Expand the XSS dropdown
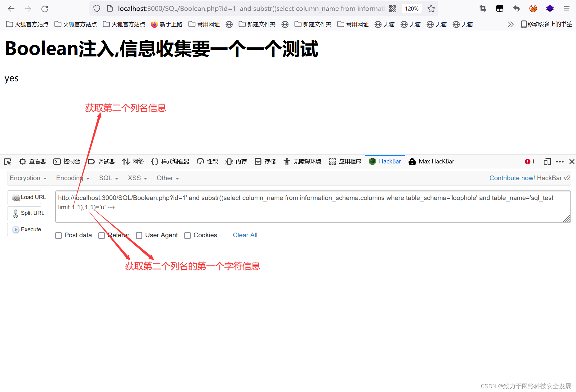 pos(137,178)
